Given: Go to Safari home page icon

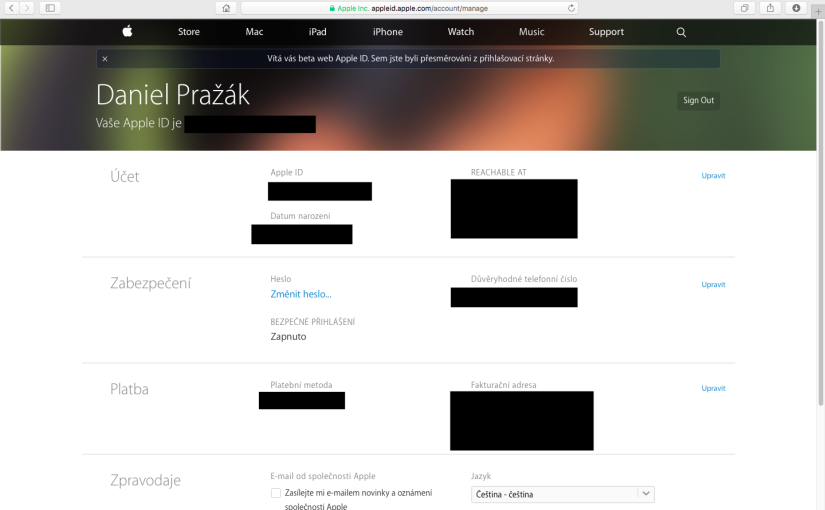Looking at the screenshot, I should 226,8.
